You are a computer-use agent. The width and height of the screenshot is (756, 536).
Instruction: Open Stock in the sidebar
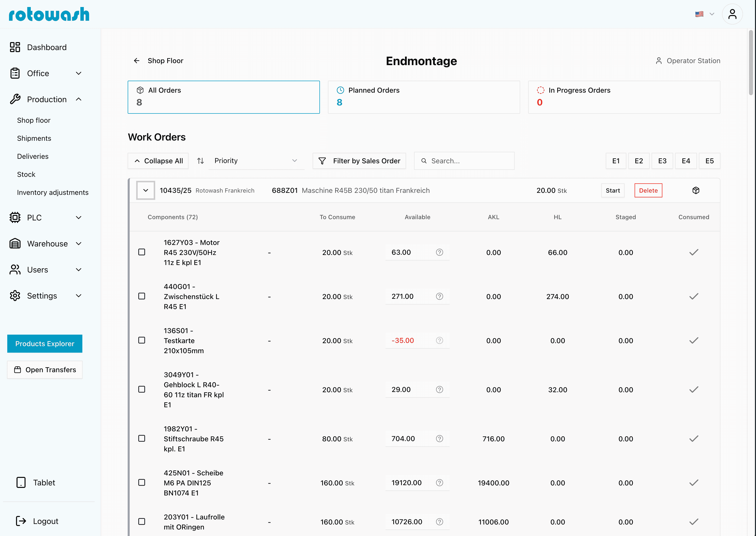26,174
